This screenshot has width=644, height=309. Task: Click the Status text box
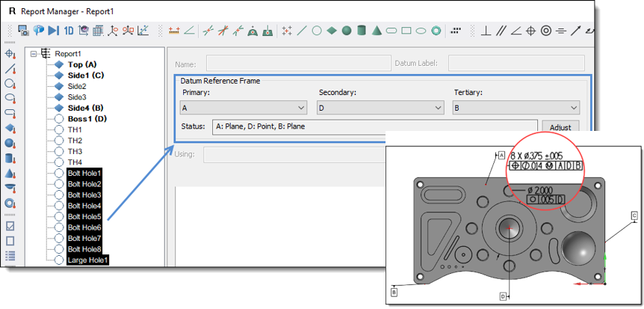[374, 126]
